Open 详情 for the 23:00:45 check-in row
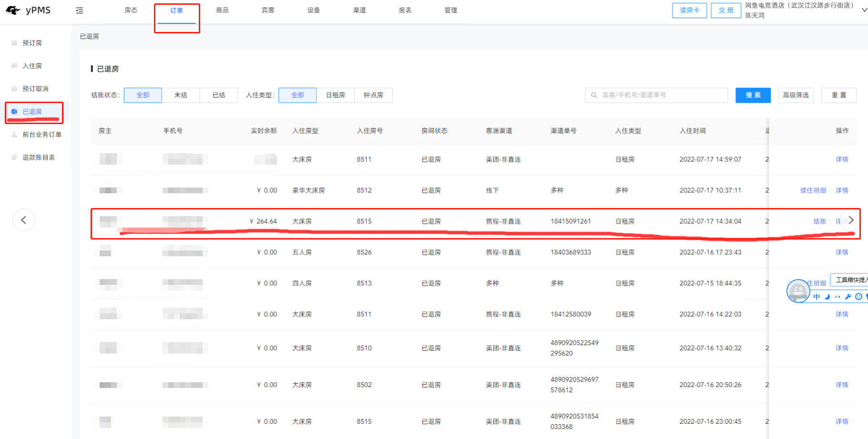 point(842,422)
